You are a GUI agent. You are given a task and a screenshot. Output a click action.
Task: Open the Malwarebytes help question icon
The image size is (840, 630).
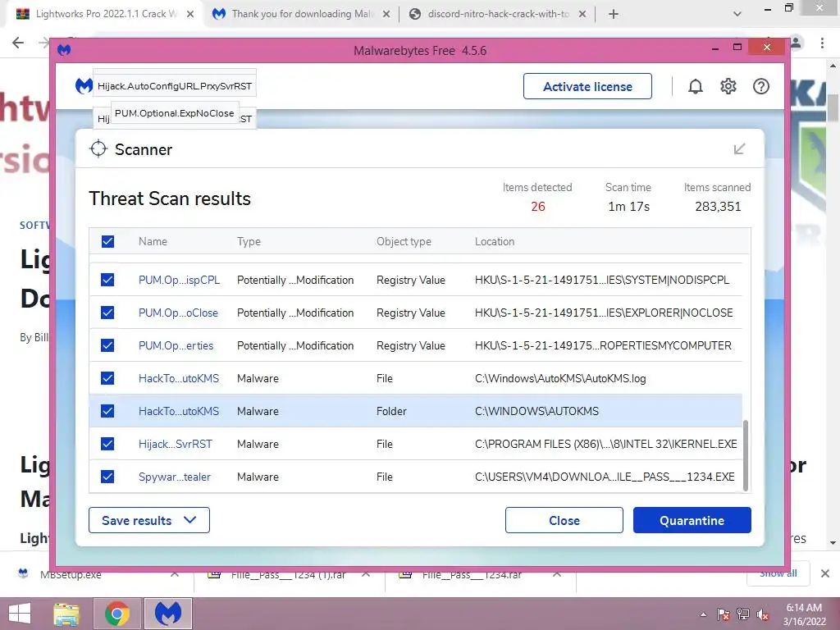tap(760, 86)
